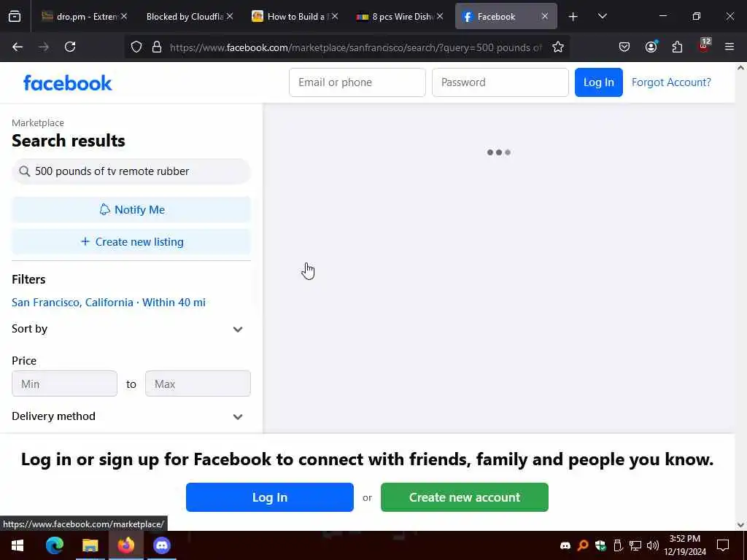747x560 pixels.
Task: Launch Microsoft Edge from taskbar
Action: (54, 545)
